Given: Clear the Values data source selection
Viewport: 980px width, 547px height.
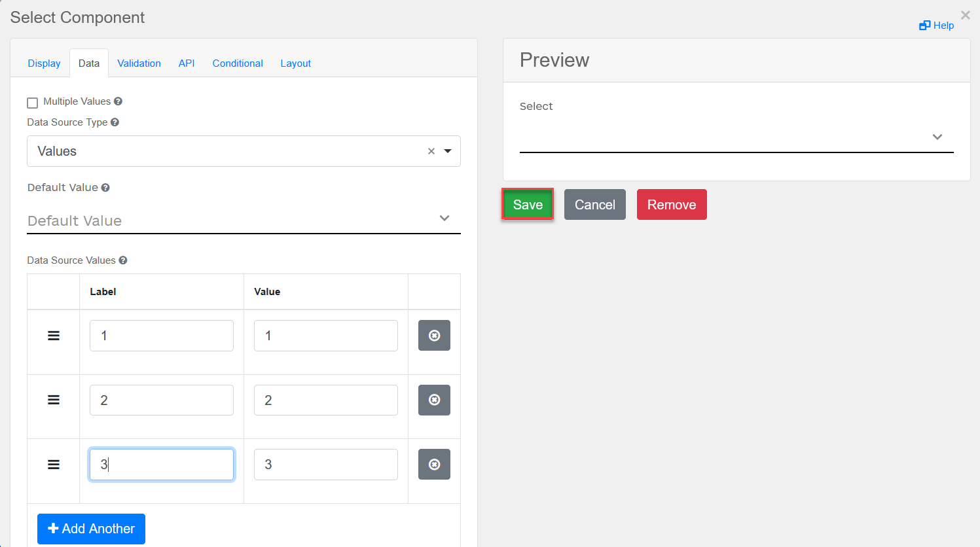Looking at the screenshot, I should 431,151.
